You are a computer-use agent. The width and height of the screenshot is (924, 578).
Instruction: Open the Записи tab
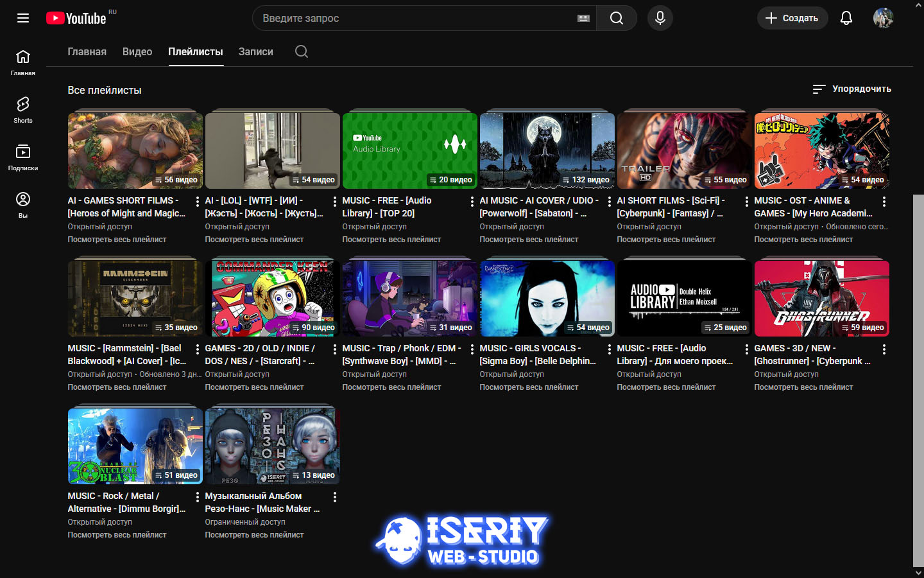(x=255, y=51)
